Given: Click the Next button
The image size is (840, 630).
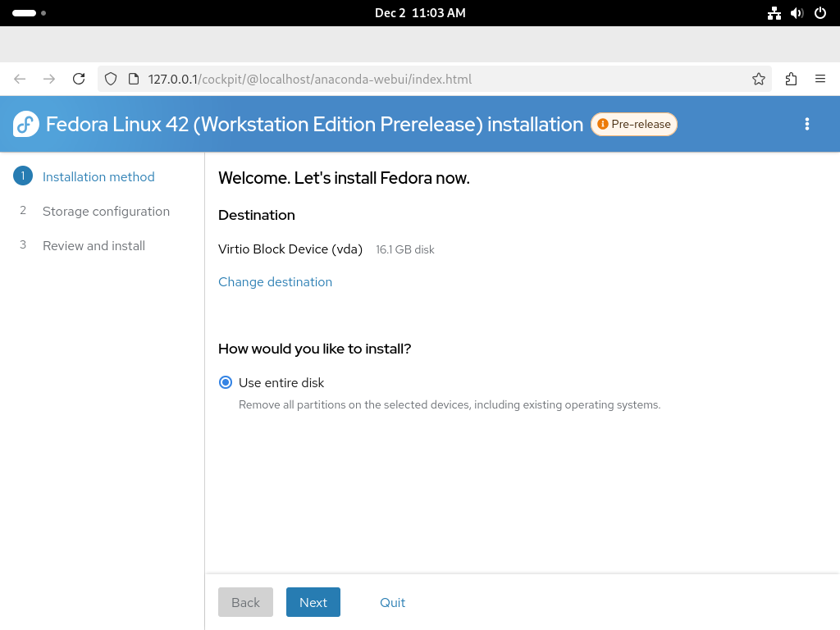Looking at the screenshot, I should pos(313,602).
